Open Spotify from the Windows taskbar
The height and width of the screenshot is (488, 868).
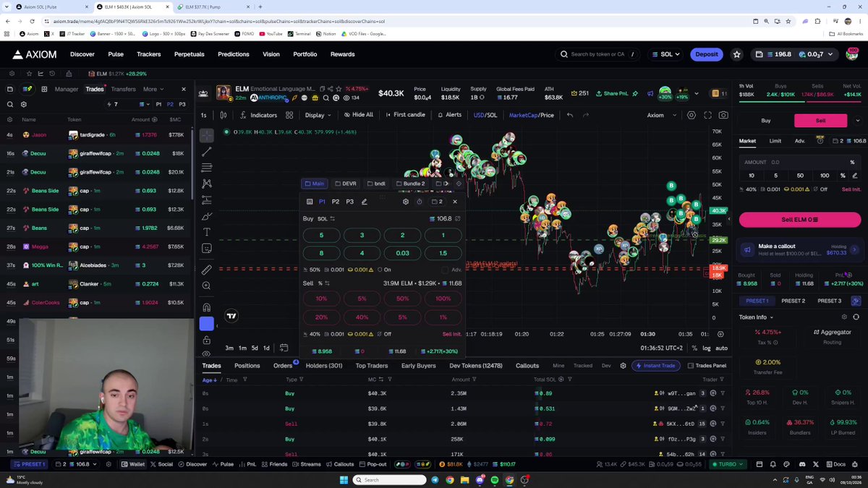[495, 480]
